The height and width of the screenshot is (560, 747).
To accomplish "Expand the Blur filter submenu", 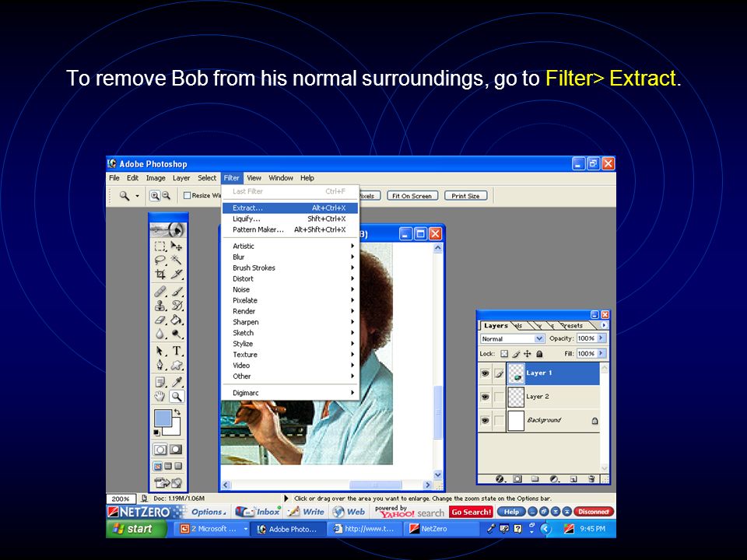I will coord(289,257).
